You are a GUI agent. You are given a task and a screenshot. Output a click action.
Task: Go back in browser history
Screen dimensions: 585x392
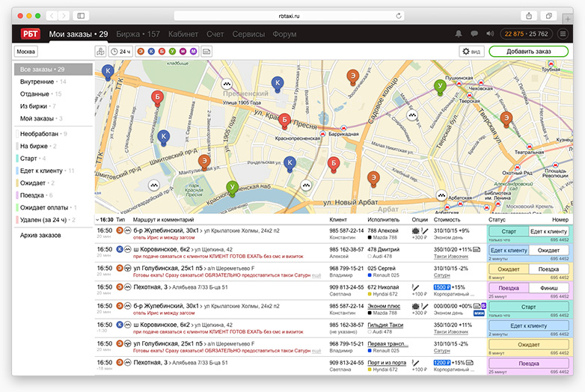52,16
